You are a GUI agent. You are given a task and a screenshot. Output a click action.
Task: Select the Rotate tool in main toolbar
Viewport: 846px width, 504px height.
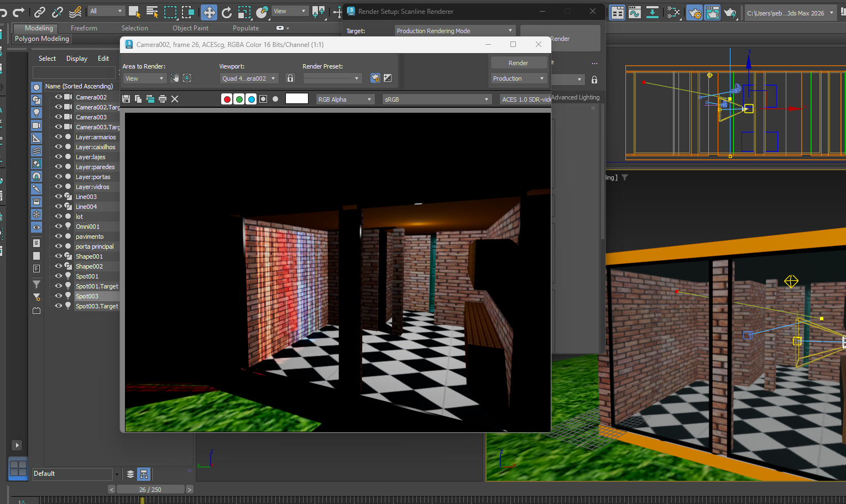pyautogui.click(x=227, y=12)
